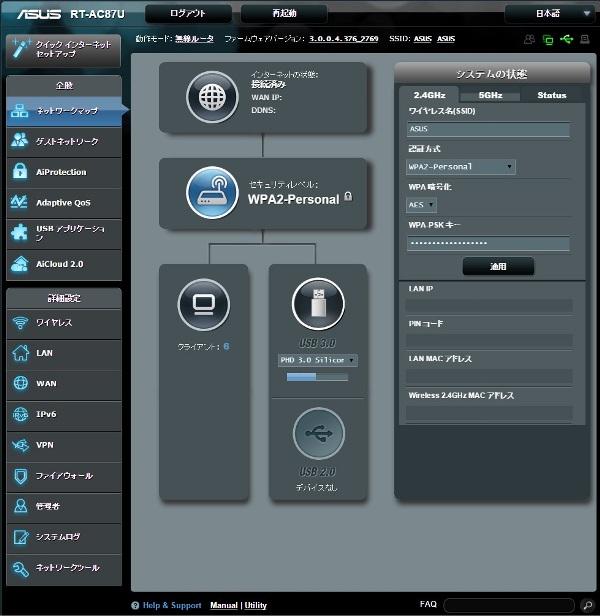This screenshot has height=616, width=600.
Task: Click the AiProtection lock icon
Action: [x=20, y=171]
